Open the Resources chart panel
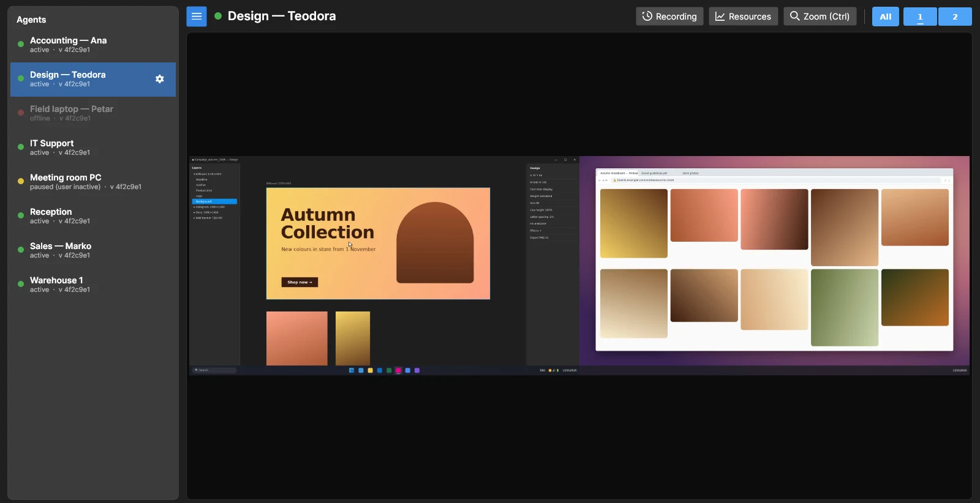This screenshot has height=503, width=980. point(744,17)
